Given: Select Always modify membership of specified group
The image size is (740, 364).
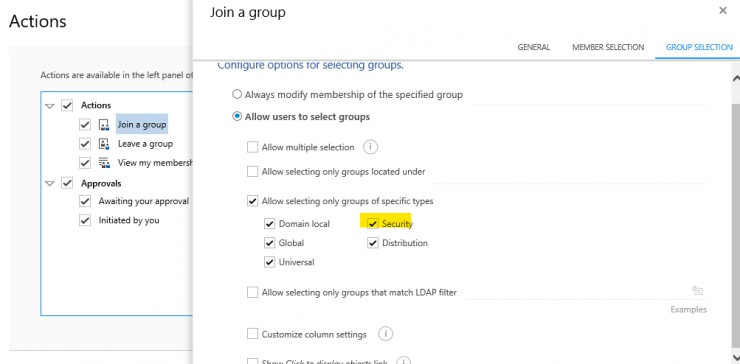Looking at the screenshot, I should click(x=237, y=94).
